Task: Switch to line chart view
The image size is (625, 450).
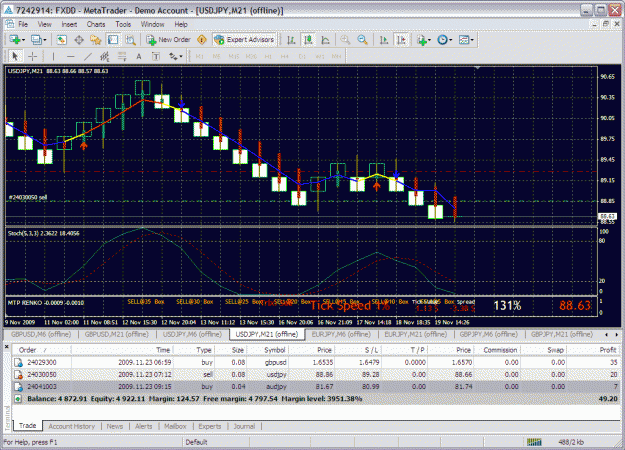Action: (325, 40)
